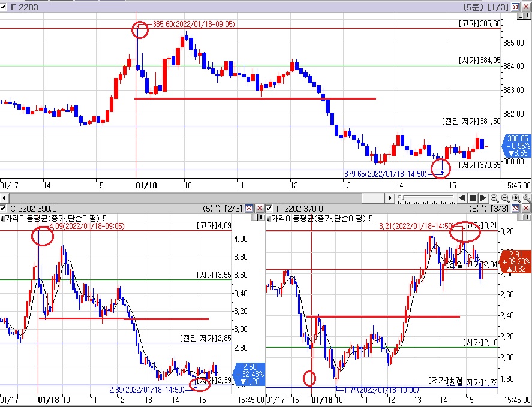
Task: Click the C 2202 390.0 pane title
Action: [34, 209]
